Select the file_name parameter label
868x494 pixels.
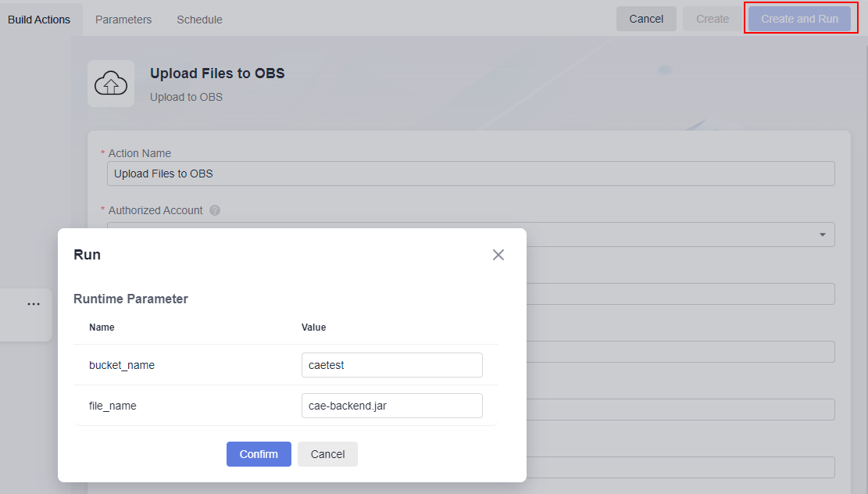pos(113,406)
